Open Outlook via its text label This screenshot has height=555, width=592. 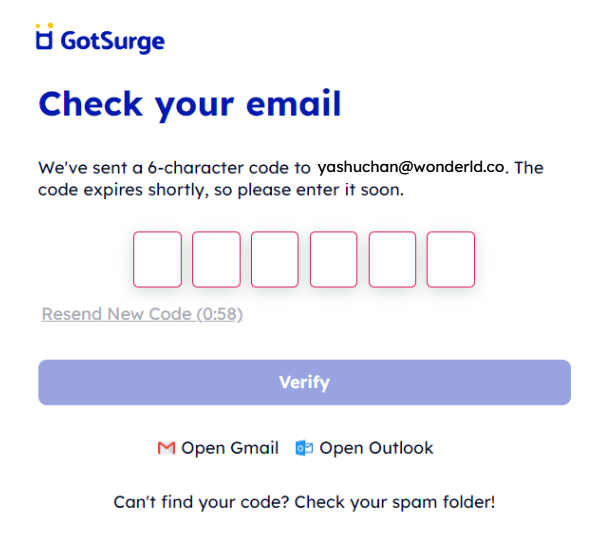376,448
